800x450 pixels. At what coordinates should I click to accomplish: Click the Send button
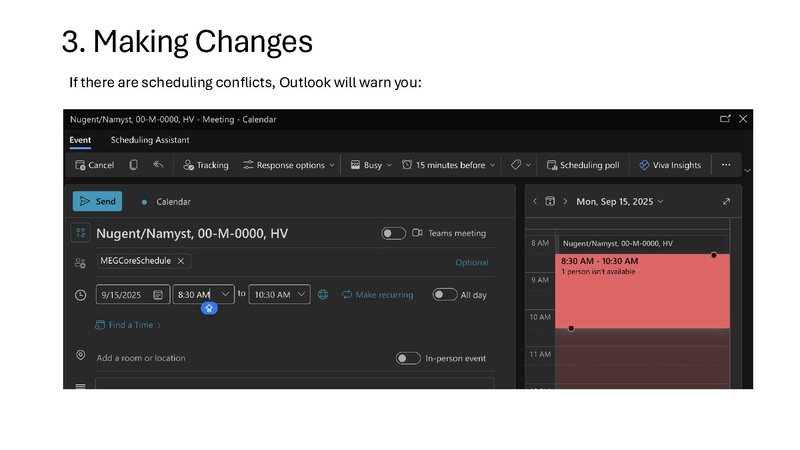(97, 201)
